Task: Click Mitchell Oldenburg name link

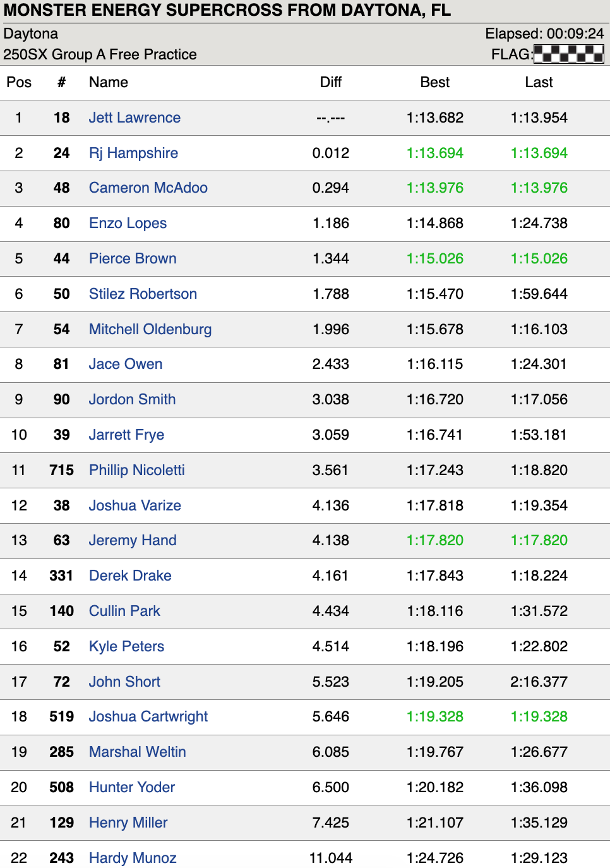Action: tap(150, 329)
